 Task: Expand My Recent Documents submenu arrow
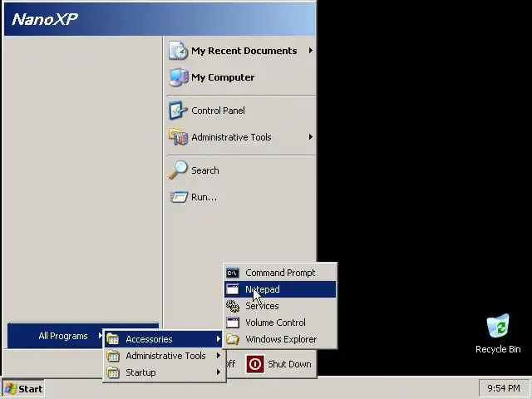(x=310, y=51)
